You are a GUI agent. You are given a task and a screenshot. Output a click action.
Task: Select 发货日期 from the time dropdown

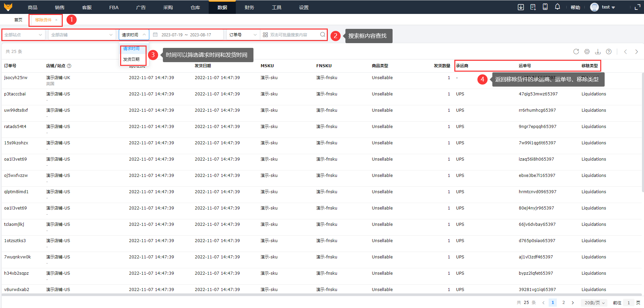(131, 59)
